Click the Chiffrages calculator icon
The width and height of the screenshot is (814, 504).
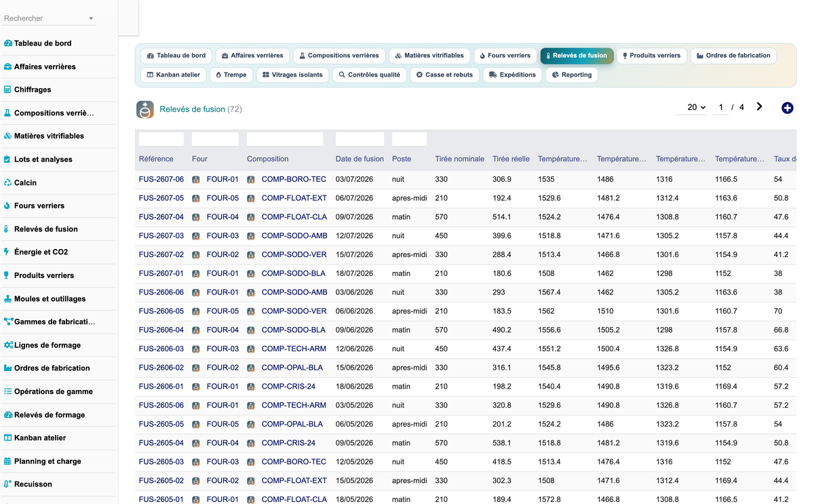pos(8,90)
